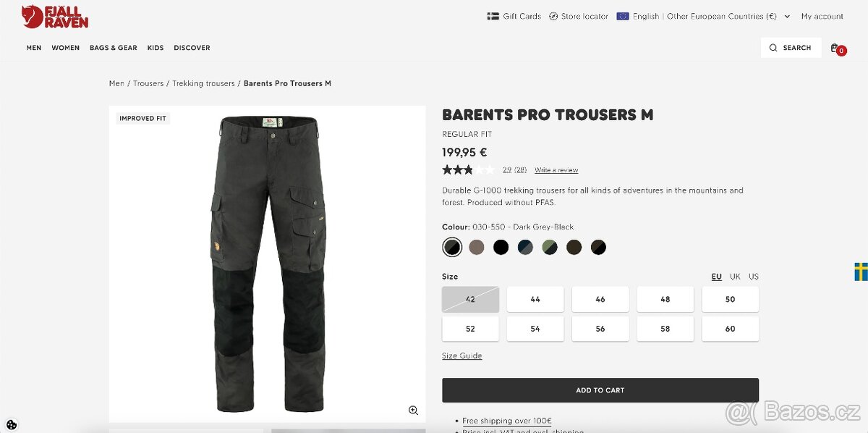Click the Swedish flag icon on the right edge
This screenshot has width=868, height=433.
[860, 272]
